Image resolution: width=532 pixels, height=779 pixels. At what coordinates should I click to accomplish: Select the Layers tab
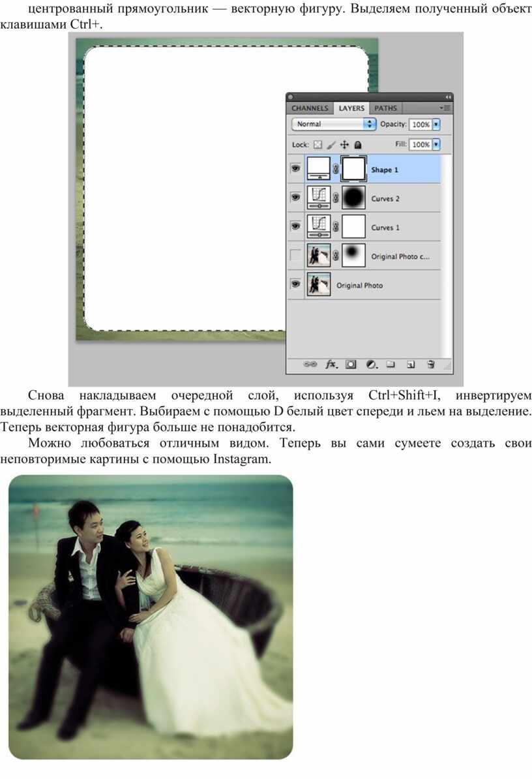pyautogui.click(x=351, y=108)
